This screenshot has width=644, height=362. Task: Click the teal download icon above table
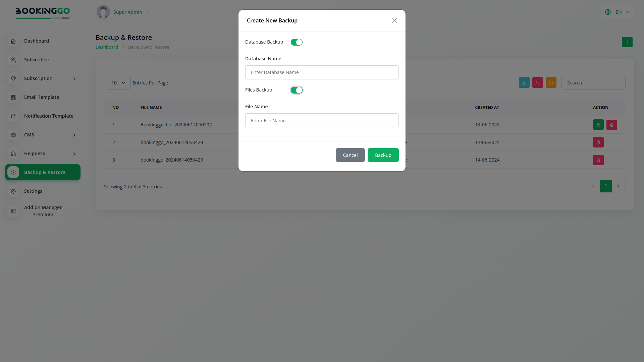[x=524, y=83]
